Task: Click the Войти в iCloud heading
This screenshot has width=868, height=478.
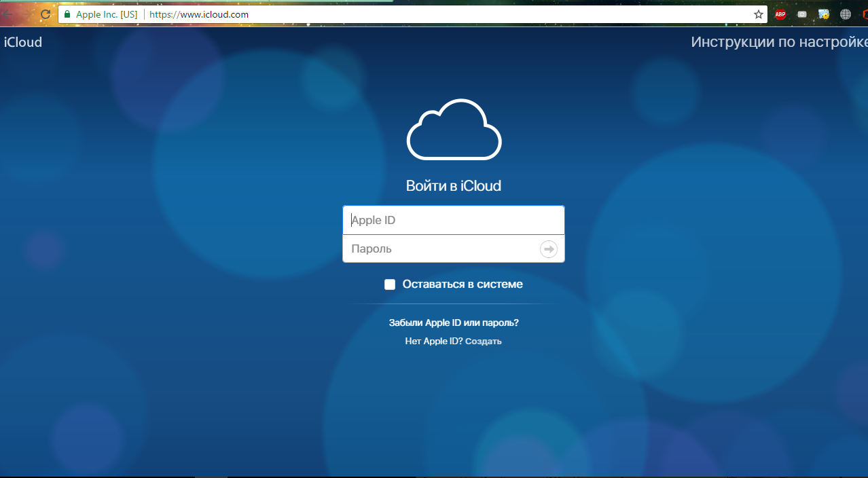Action: tap(454, 186)
